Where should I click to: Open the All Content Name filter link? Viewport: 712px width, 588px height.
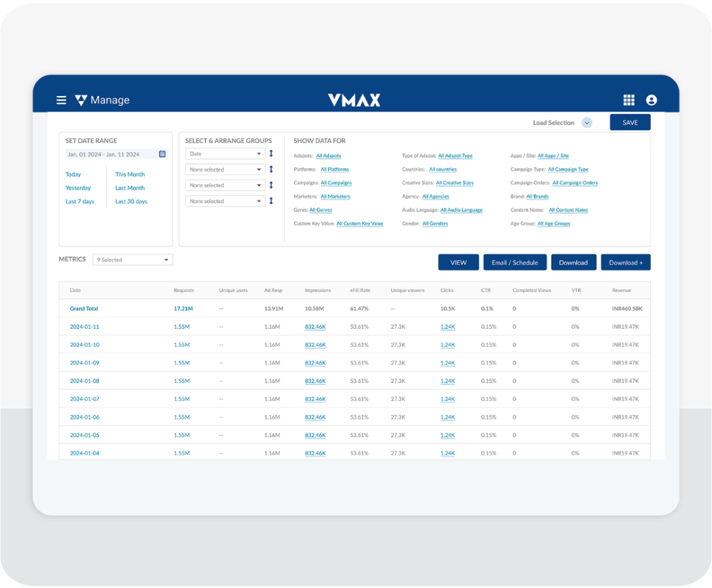click(568, 210)
